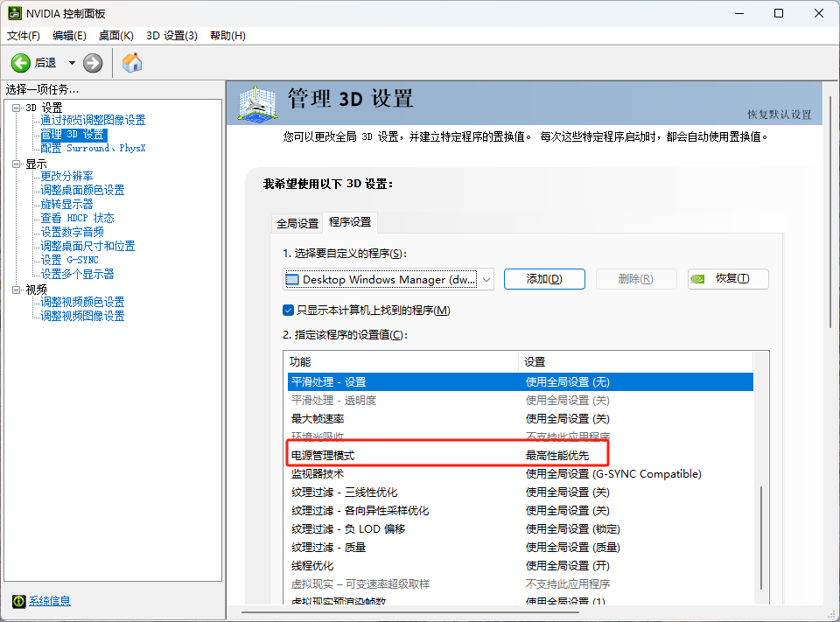Image resolution: width=840 pixels, height=622 pixels.
Task: Click the Desktop Windows Manager program icon
Action: (292, 280)
